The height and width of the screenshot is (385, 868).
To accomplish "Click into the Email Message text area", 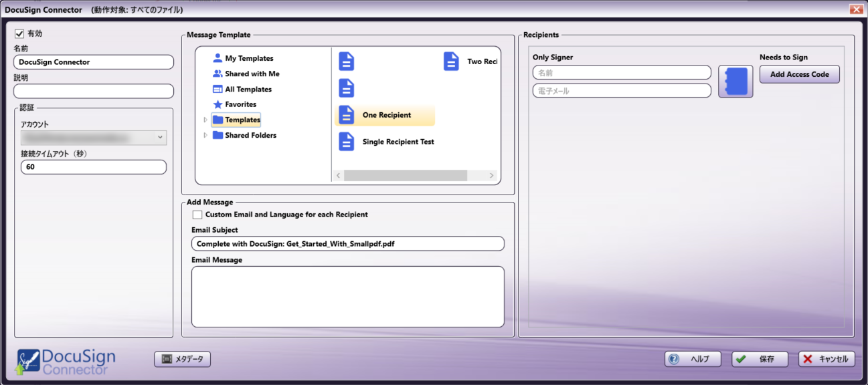I will (x=348, y=297).
